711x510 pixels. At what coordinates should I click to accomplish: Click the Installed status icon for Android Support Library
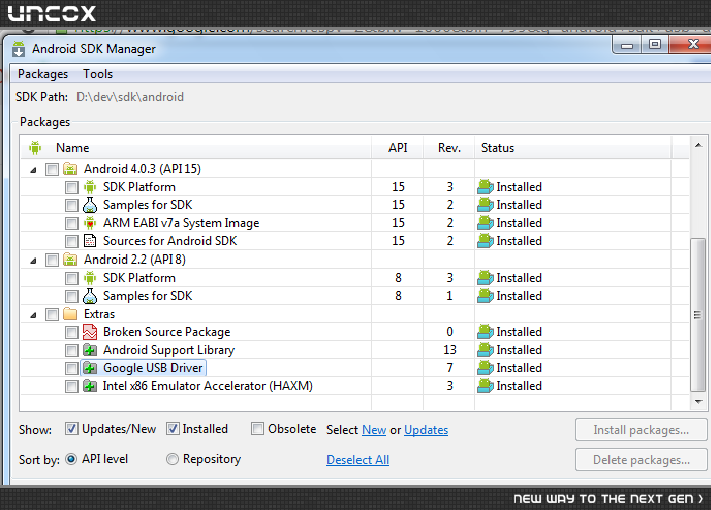pyautogui.click(x=485, y=350)
